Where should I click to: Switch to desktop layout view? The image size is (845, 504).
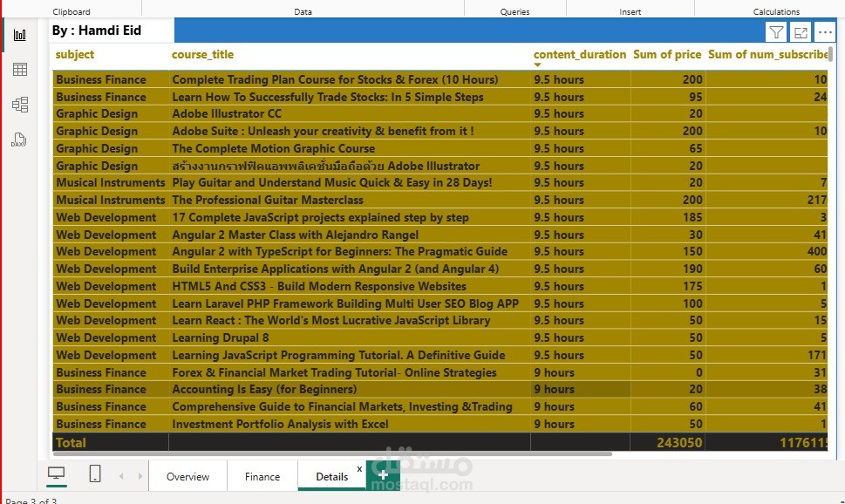coord(56,473)
